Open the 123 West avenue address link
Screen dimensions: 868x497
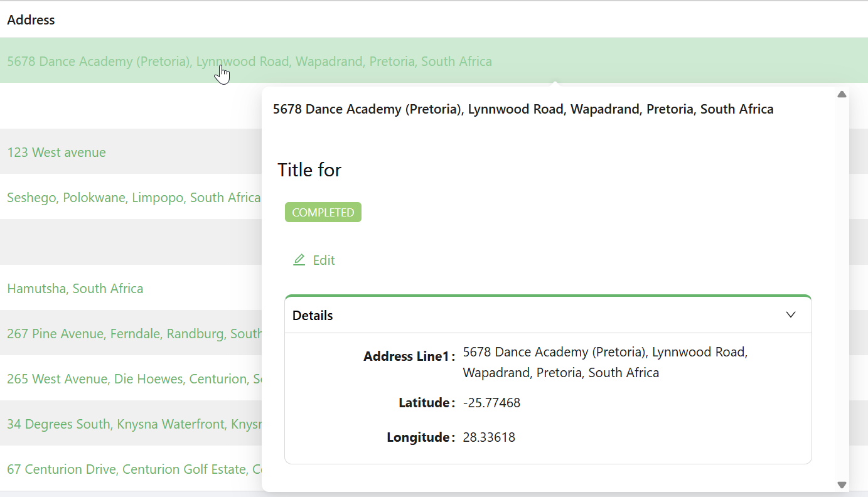[x=56, y=152]
